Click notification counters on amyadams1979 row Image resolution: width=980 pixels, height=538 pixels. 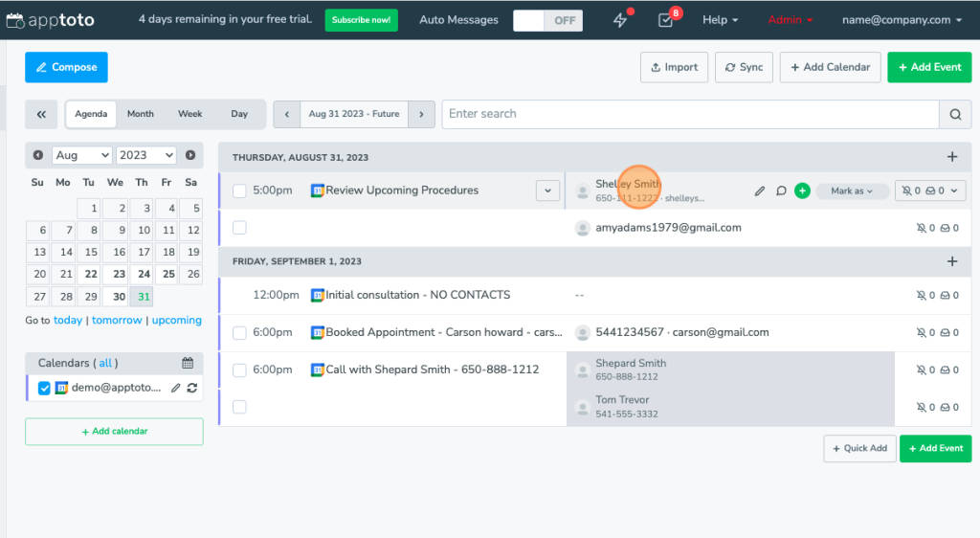click(x=937, y=228)
